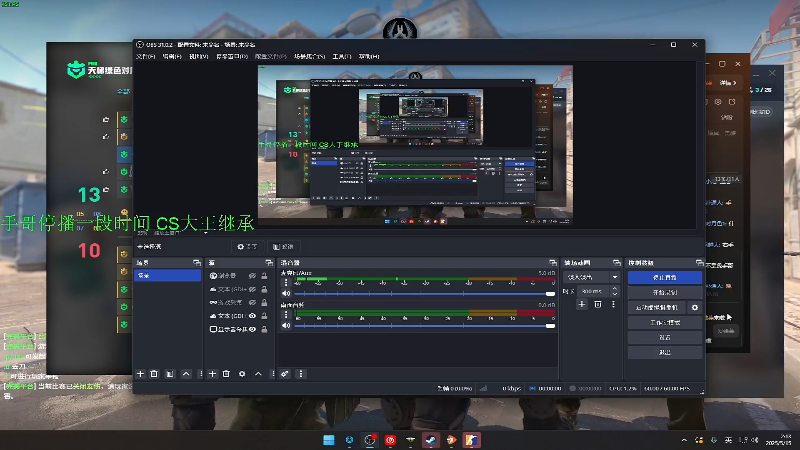The width and height of the screenshot is (800, 450).
Task: Click 退出 exit button in Controls
Action: click(665, 352)
